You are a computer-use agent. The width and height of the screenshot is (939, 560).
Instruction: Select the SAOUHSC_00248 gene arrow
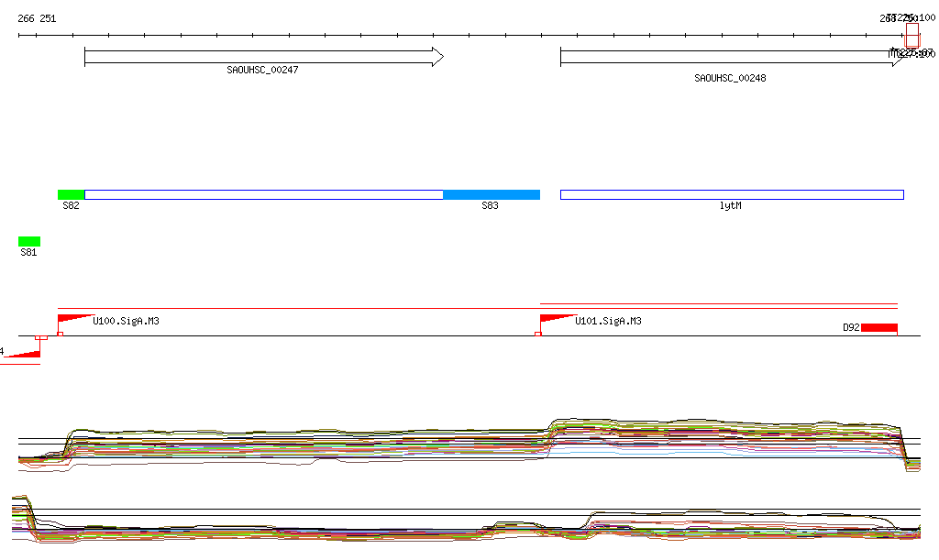(x=731, y=57)
